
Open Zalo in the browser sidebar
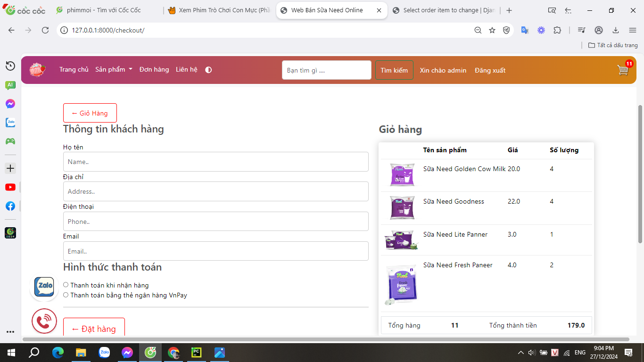(x=10, y=123)
